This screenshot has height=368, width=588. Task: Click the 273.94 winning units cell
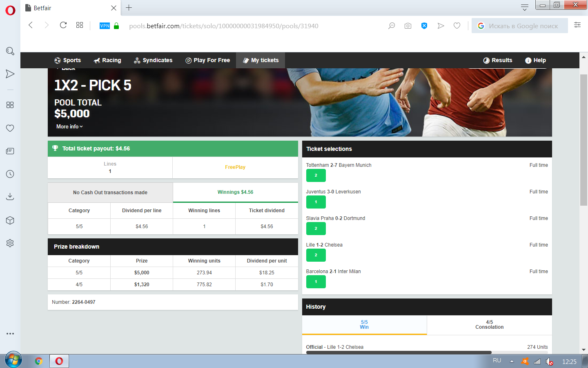[x=204, y=273]
